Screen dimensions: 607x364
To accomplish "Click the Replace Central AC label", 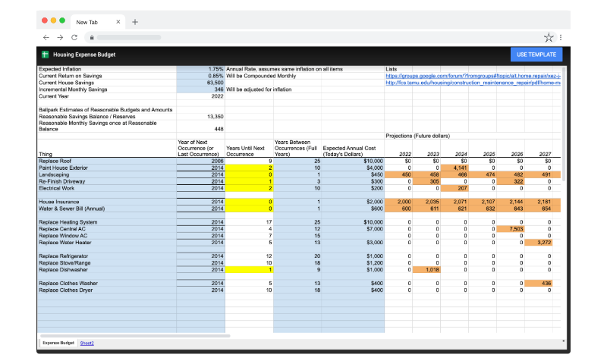I will pyautogui.click(x=62, y=228).
